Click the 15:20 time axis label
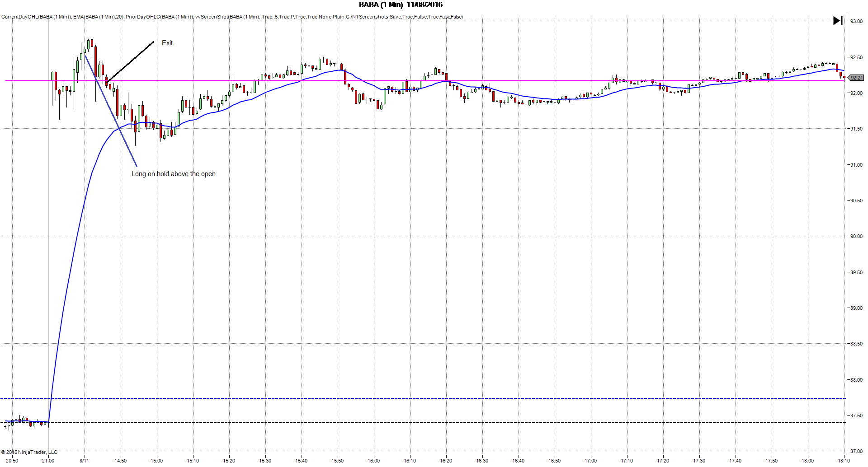The width and height of the screenshot is (868, 467). (x=229, y=461)
